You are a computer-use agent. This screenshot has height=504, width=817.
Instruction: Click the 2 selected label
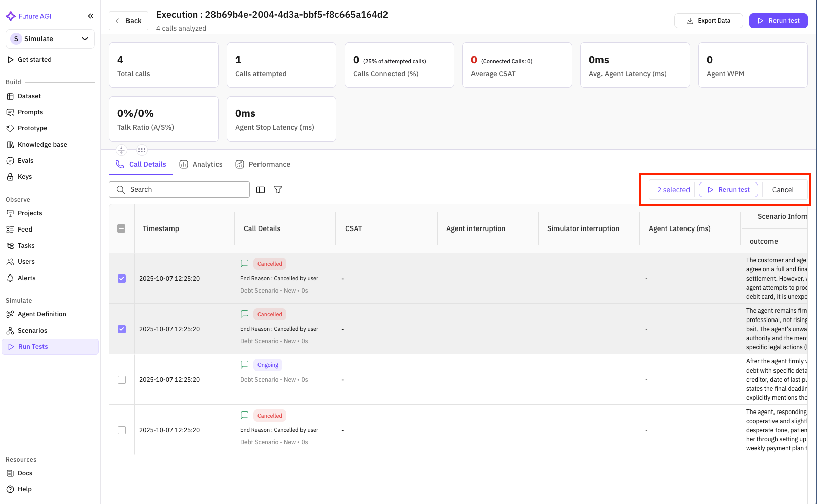point(673,190)
